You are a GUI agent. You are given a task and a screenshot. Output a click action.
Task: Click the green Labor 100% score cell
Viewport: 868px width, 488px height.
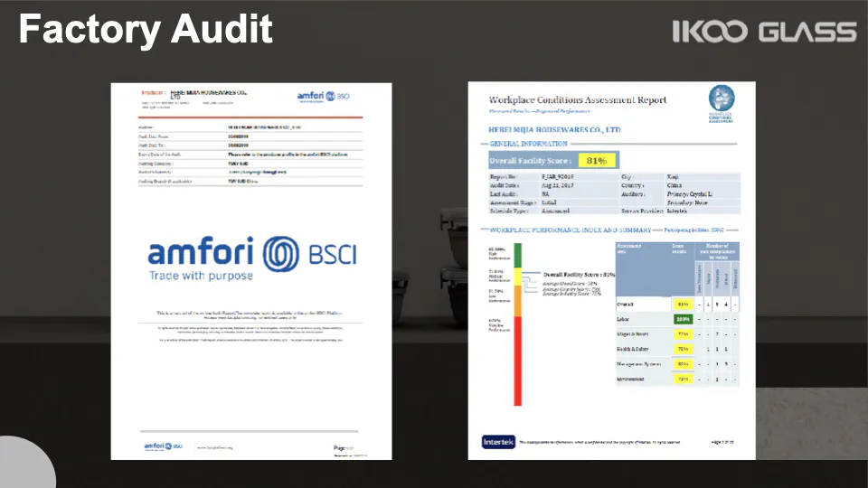click(682, 319)
